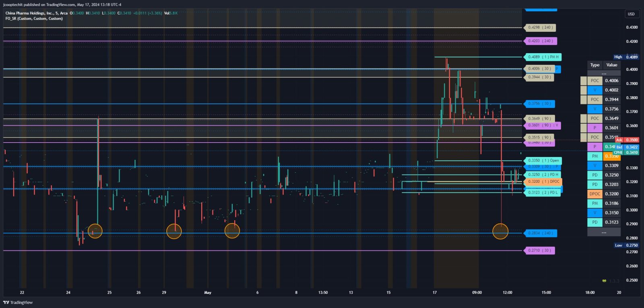Select the DPOC type cell in table

(x=594, y=194)
